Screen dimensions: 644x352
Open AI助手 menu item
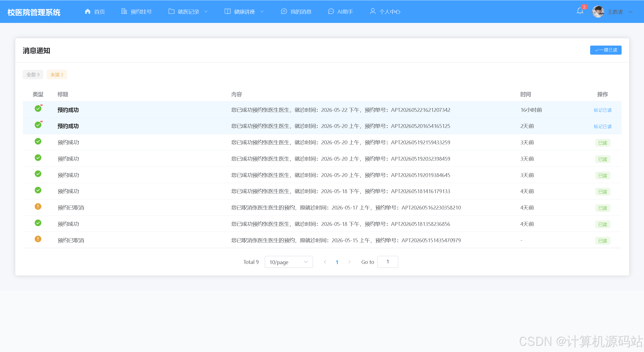340,12
